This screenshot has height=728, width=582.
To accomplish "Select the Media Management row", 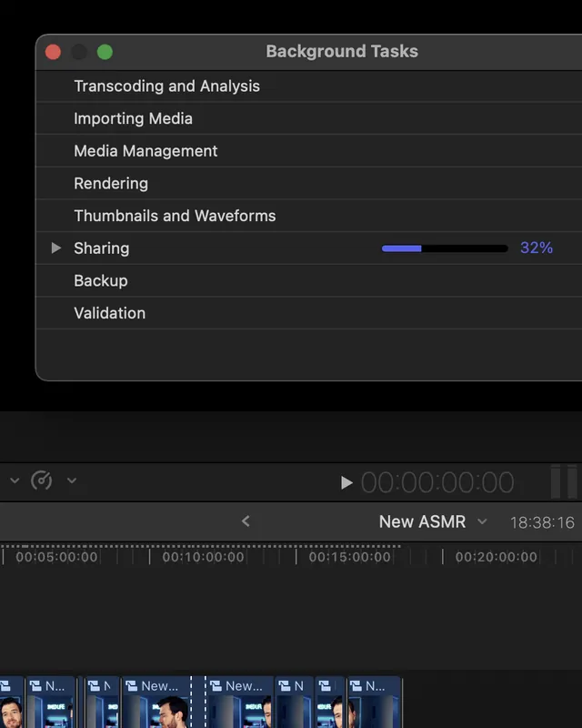I will [308, 151].
